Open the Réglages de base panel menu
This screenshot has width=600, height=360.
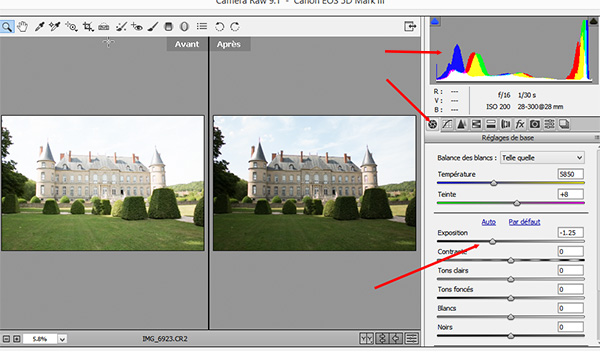pos(597,137)
